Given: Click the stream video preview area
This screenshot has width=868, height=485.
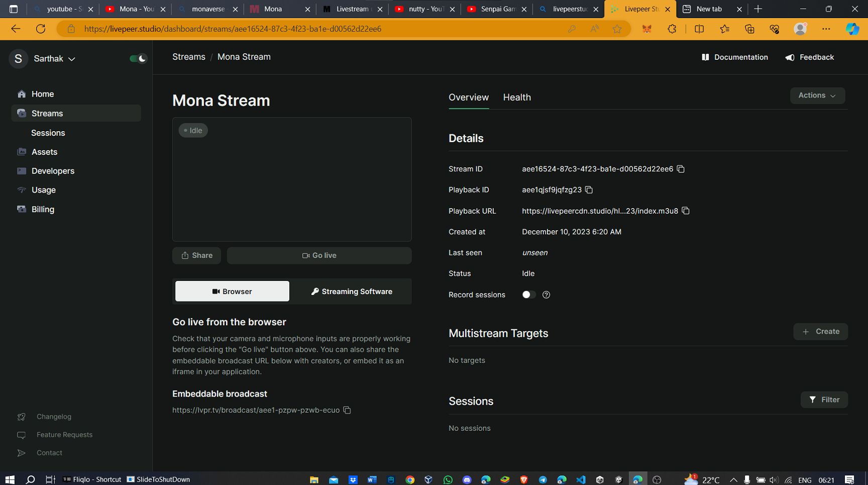Looking at the screenshot, I should coord(292,179).
